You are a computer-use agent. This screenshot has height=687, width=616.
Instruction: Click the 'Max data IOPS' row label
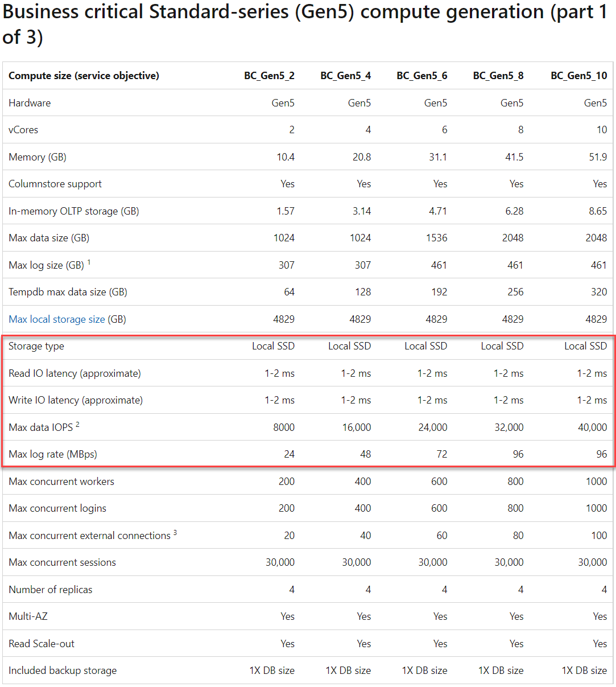click(41, 427)
